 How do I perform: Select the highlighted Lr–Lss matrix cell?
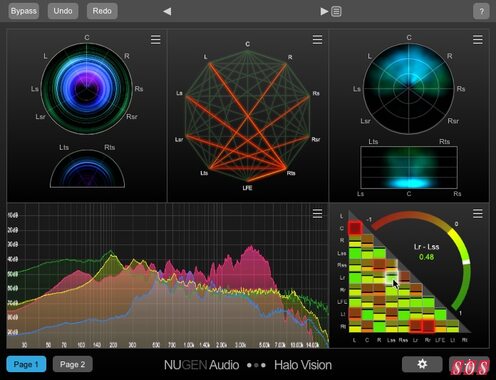(x=392, y=277)
